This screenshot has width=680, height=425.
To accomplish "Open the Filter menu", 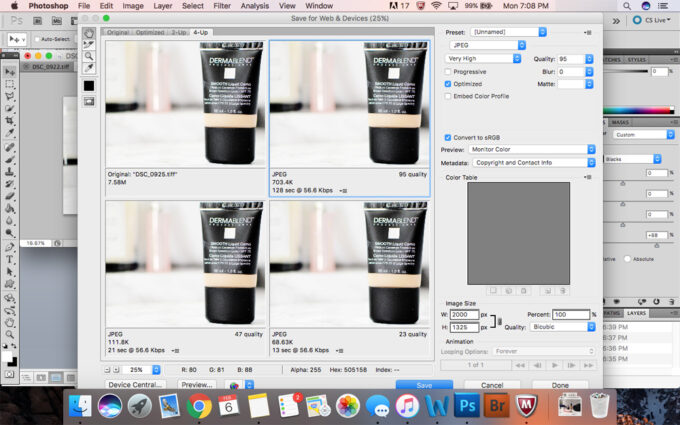I will [222, 6].
